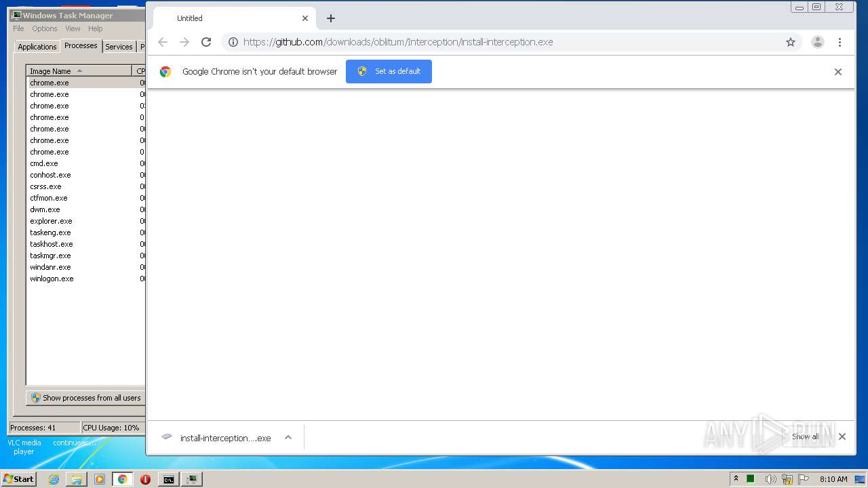Select windanr.exe process row
Viewport: 868px width, 488px height.
pyautogui.click(x=85, y=267)
